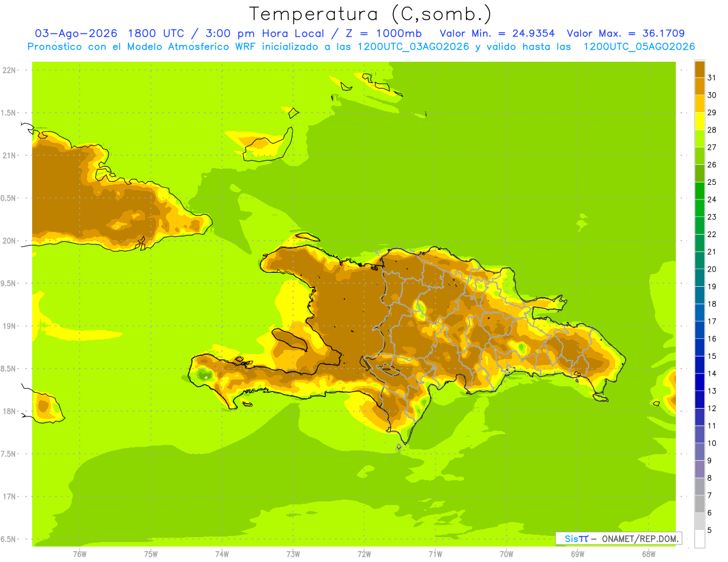Select the '1200UTC_05AGO2026' valid-until timestamp
Screen dimensions: 728x562
[x=638, y=47]
